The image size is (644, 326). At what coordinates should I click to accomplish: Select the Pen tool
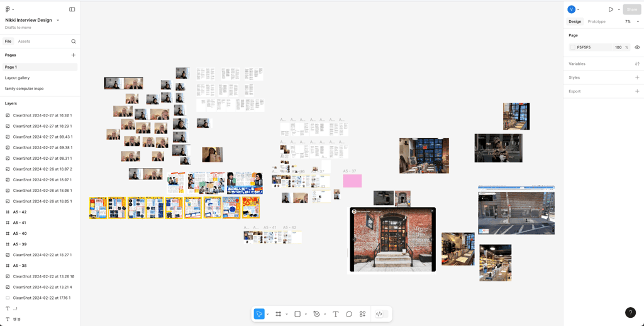point(316,314)
